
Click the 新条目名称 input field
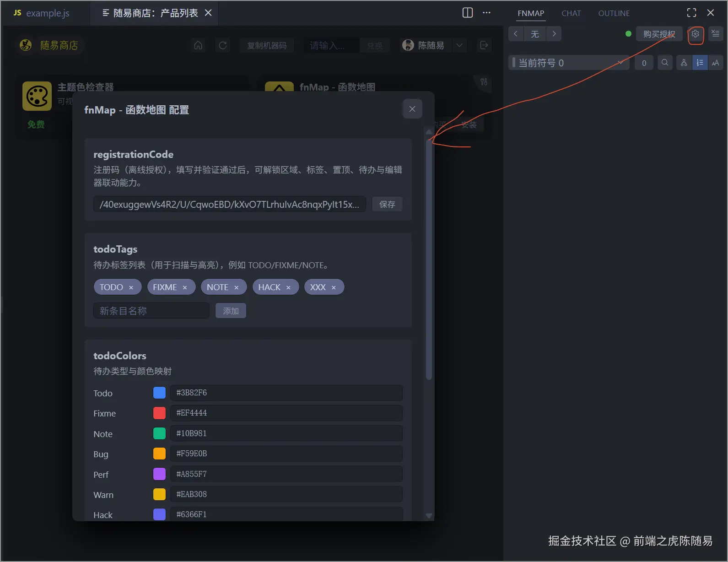[x=151, y=311]
